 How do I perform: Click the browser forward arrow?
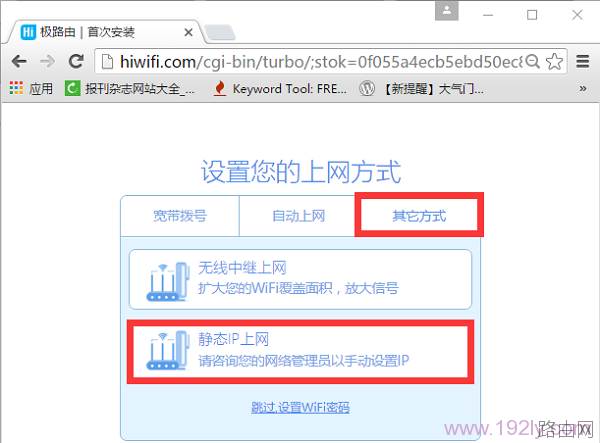[47, 61]
